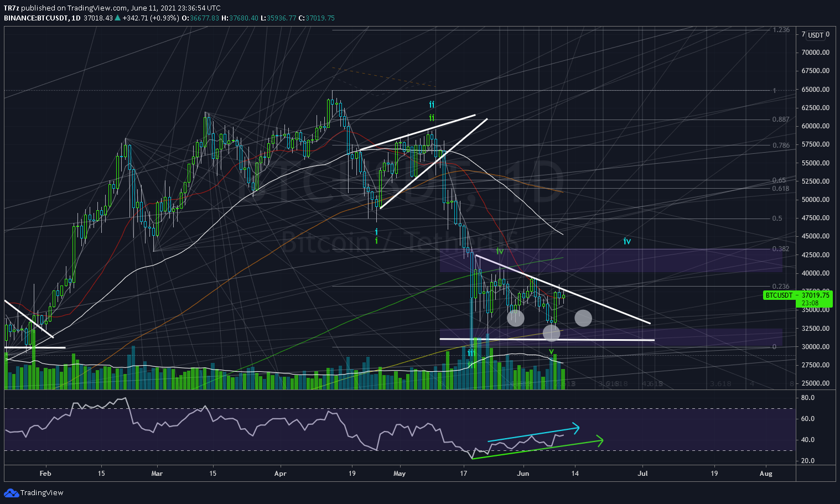Click the cyan iv wave label

[x=627, y=241]
